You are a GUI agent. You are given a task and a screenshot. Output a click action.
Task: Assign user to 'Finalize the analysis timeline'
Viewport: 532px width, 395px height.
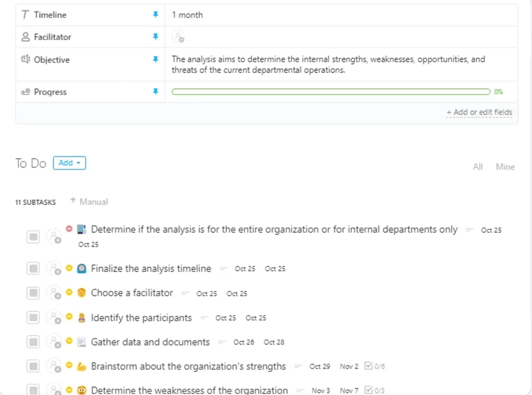pos(54,269)
